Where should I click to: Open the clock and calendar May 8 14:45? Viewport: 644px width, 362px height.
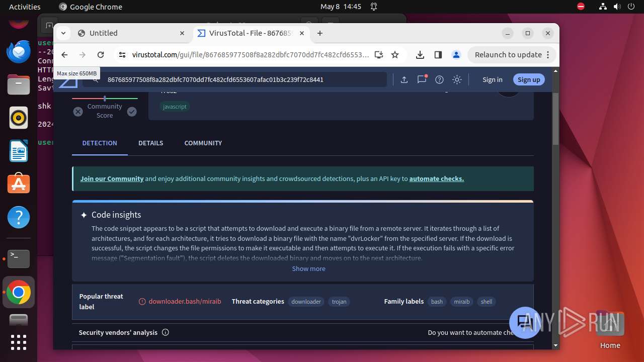341,7
